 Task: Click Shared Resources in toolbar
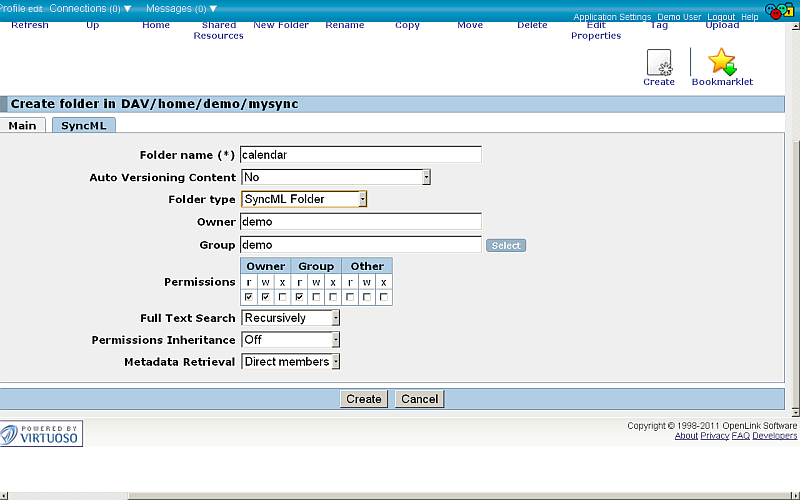[x=219, y=30]
